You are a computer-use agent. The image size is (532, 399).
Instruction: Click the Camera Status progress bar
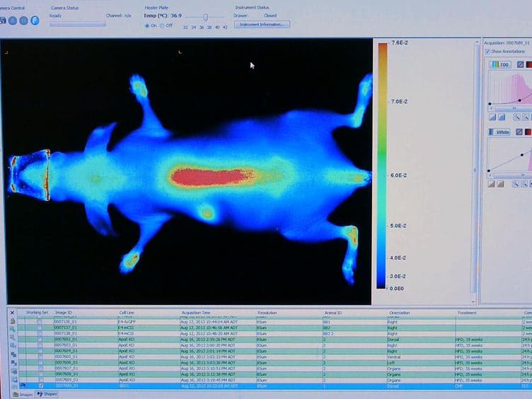78,25
